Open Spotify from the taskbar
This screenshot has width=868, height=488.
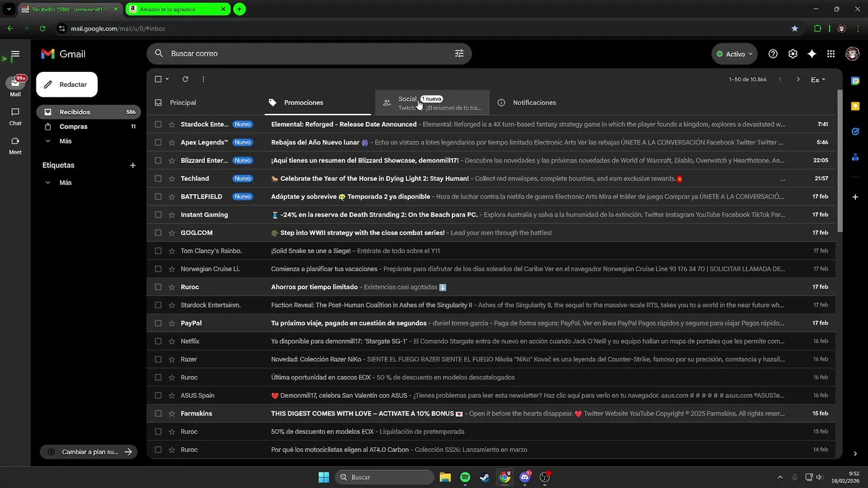coord(465,477)
